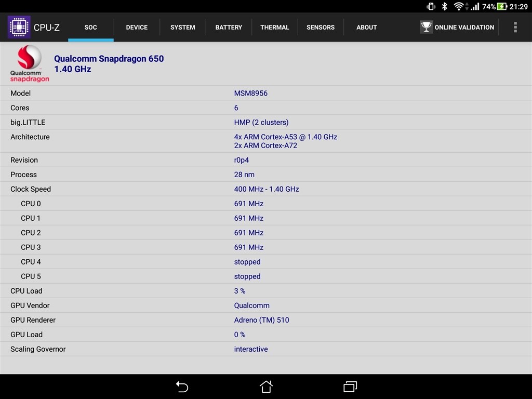532x399 pixels.
Task: Tap the Wi-Fi status bar icon
Action: click(x=459, y=6)
